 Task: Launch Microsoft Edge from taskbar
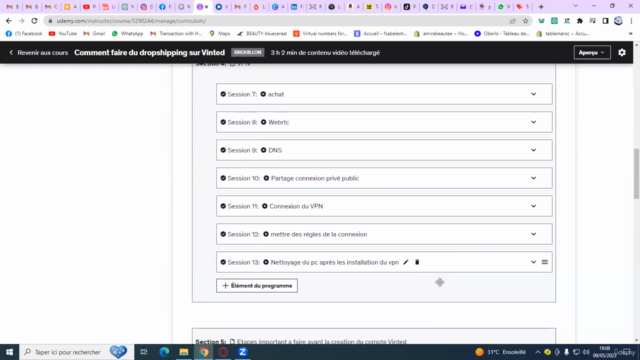(164, 352)
